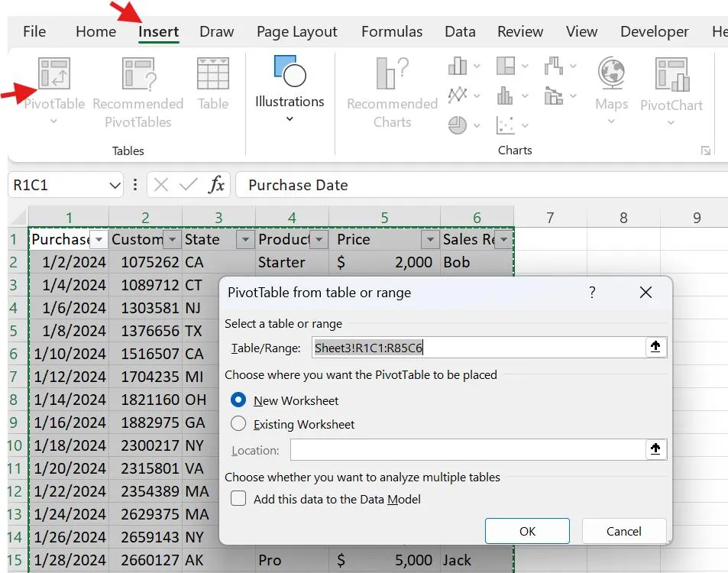Click Cancel in the PivotTable dialog
Viewport: 728px width, 573px height.
[624, 531]
